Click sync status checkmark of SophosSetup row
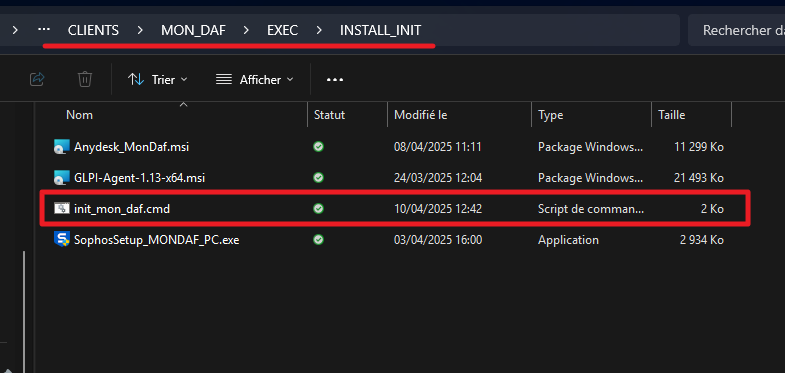785x373 pixels. tap(318, 240)
